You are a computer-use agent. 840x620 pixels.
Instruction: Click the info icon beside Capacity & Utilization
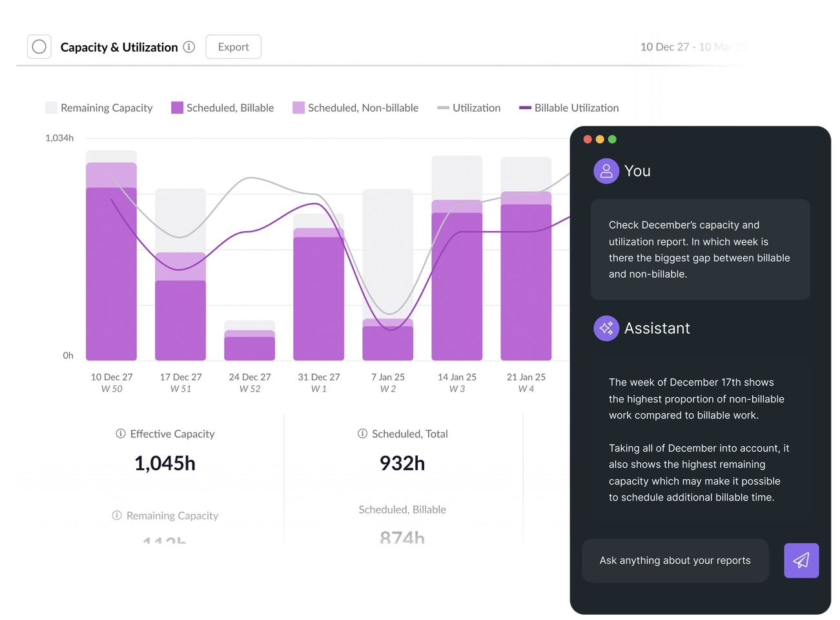tap(189, 46)
